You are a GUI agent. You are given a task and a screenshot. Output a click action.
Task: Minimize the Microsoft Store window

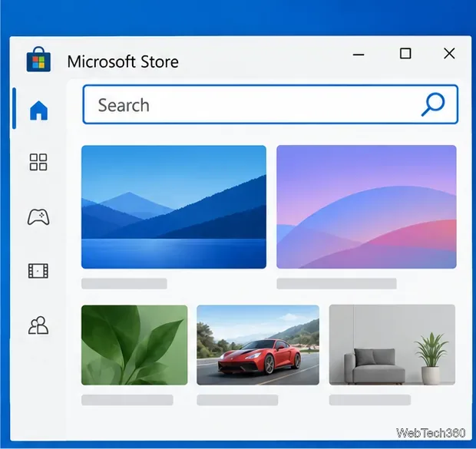point(359,54)
